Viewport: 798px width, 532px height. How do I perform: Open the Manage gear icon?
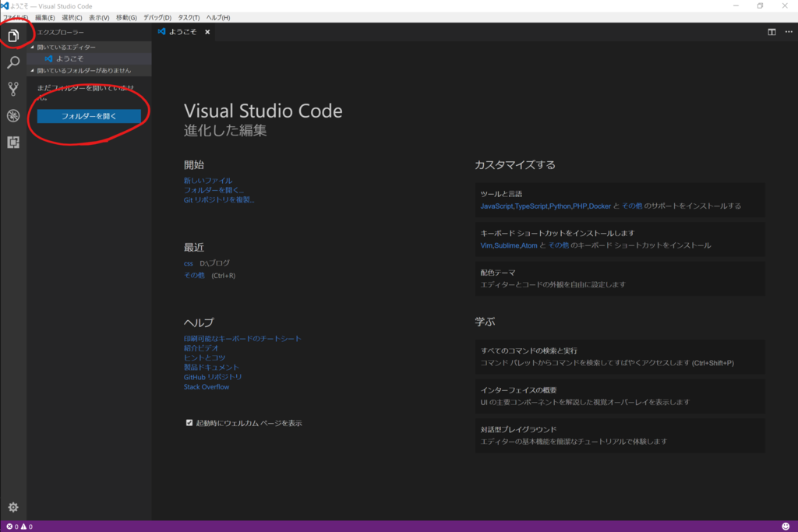13,507
